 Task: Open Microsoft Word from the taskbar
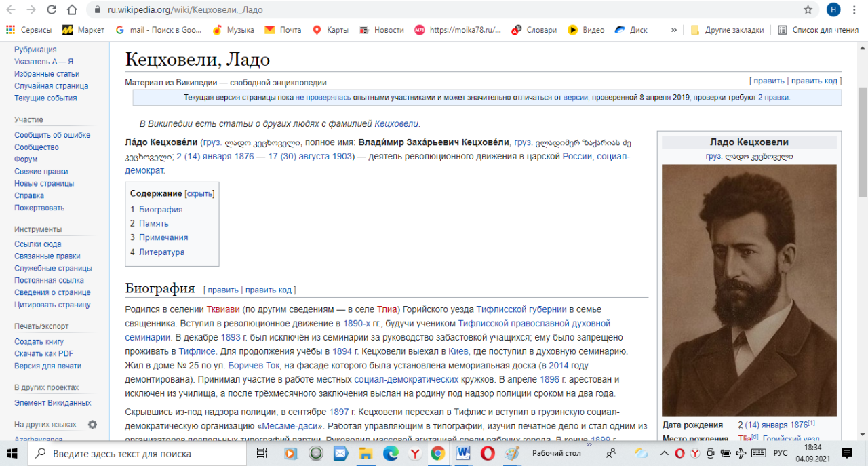464,453
